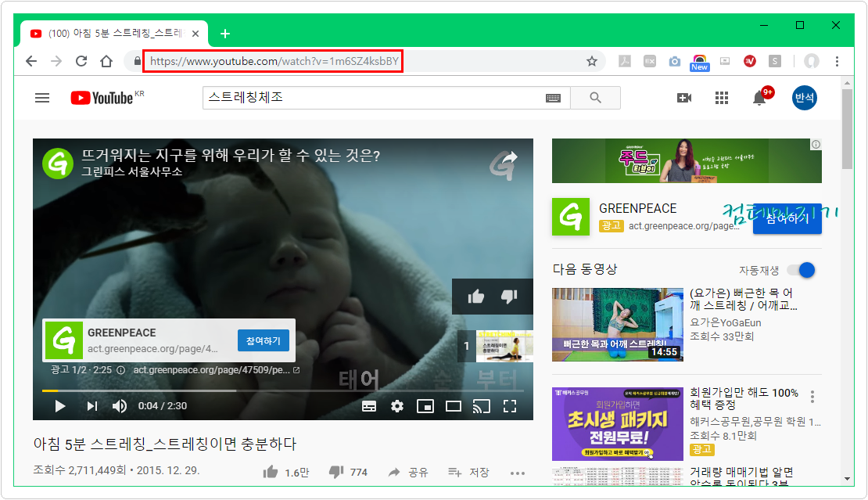This screenshot has width=868, height=500.
Task: Click the browser forward arrow
Action: point(56,61)
